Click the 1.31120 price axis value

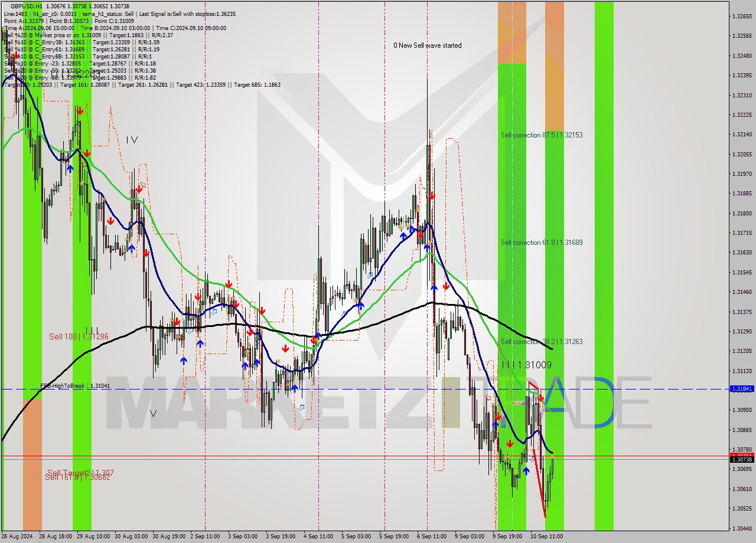pos(741,371)
